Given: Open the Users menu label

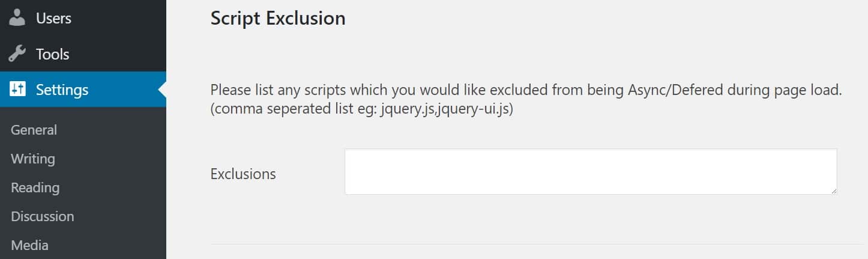Looking at the screenshot, I should (x=53, y=18).
